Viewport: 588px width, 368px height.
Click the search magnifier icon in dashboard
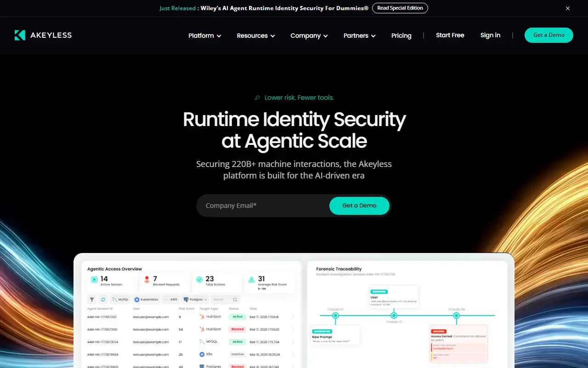tap(235, 299)
